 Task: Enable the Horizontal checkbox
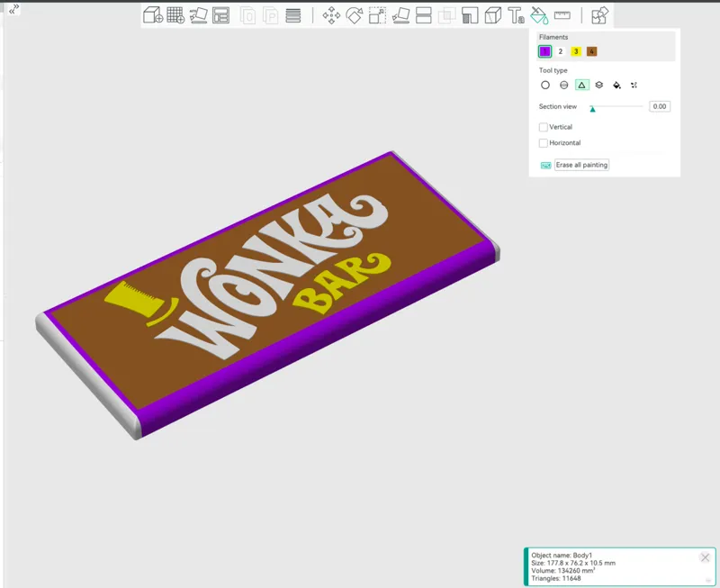coord(544,143)
